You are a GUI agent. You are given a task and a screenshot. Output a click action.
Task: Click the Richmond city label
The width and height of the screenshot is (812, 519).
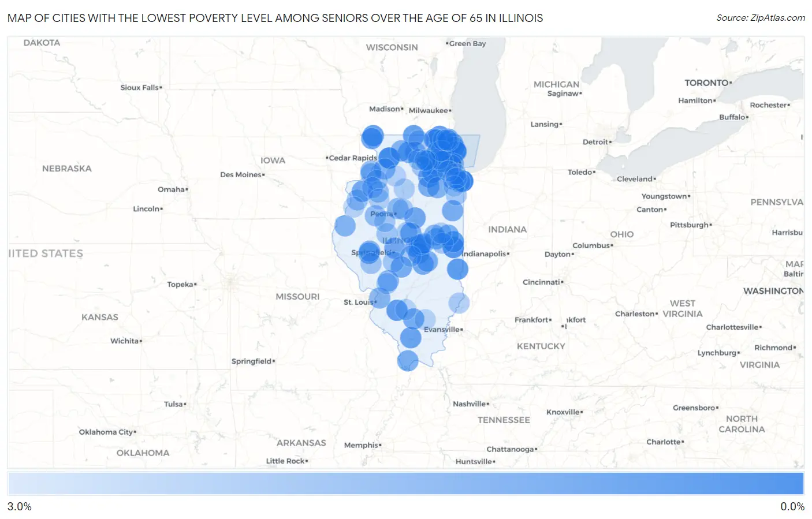click(773, 348)
